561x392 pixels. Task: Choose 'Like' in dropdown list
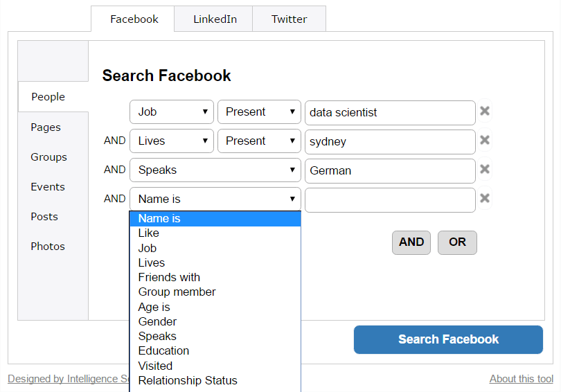(x=215, y=233)
